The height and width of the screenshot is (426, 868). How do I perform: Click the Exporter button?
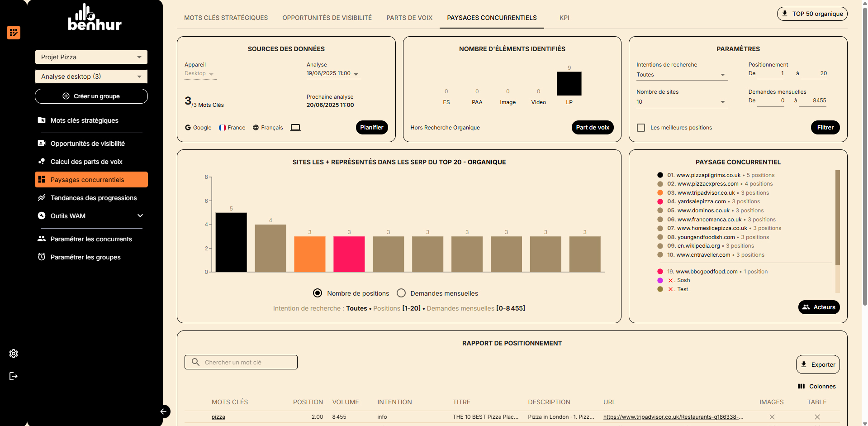pos(818,364)
